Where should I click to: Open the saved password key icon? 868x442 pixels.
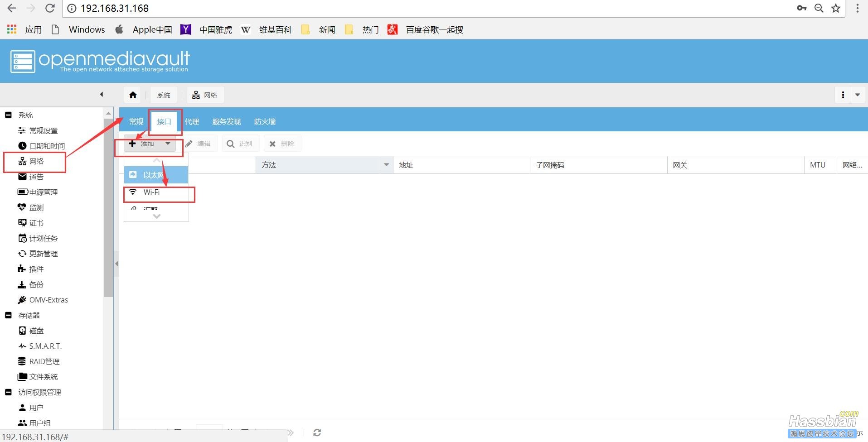tap(802, 8)
